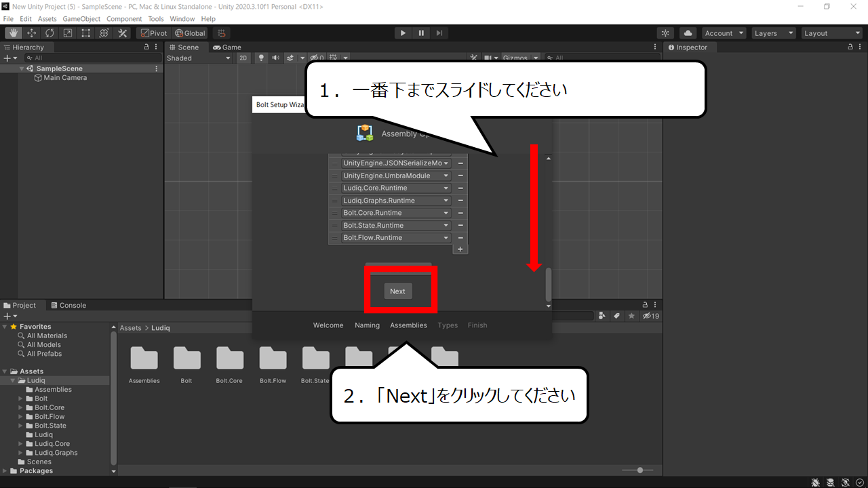
Task: Select All Materials favorite
Action: coord(47,335)
